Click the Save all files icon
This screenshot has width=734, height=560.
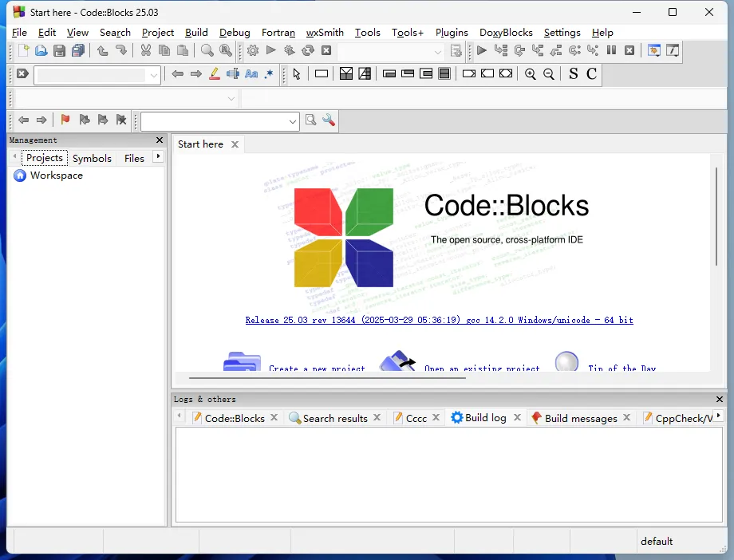[78, 50]
